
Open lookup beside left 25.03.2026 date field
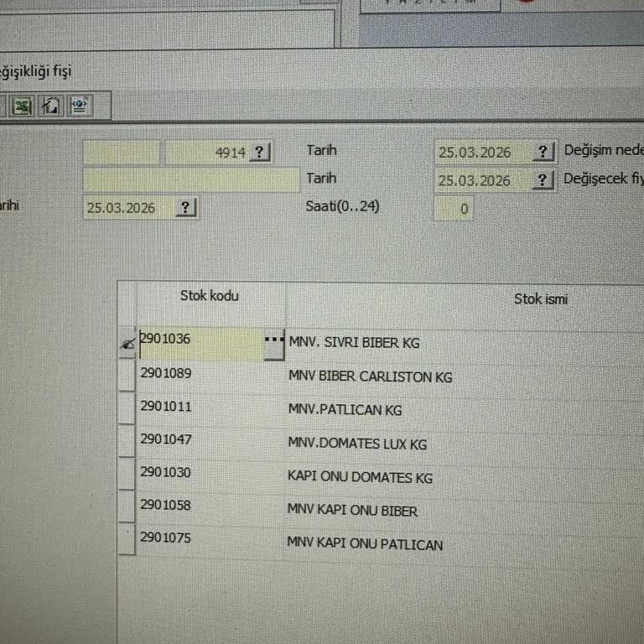(185, 207)
